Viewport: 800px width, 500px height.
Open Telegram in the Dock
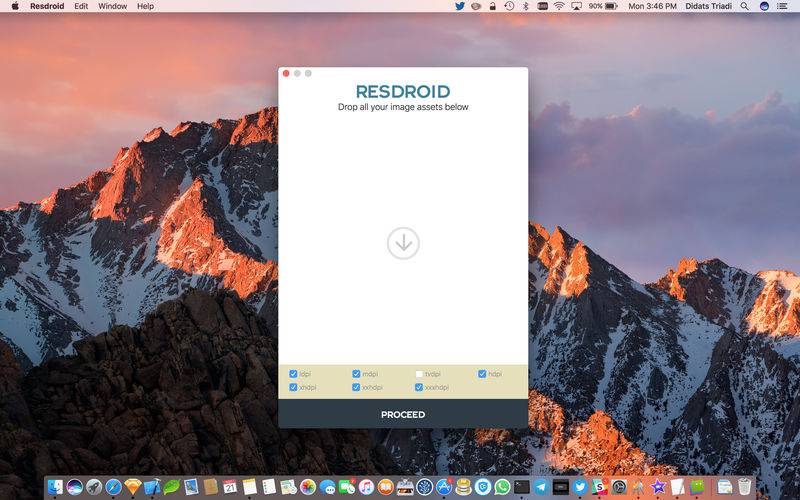tap(541, 487)
